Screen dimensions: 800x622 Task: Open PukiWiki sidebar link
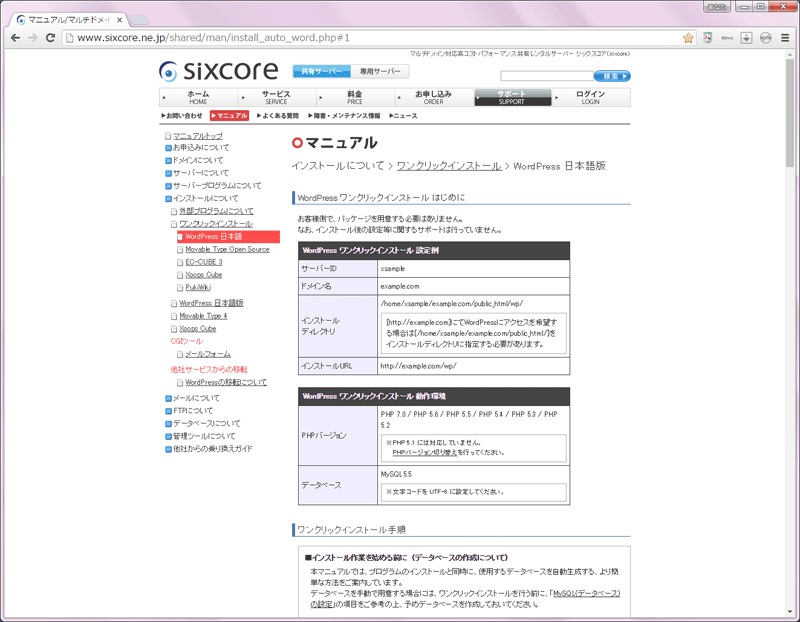point(198,288)
